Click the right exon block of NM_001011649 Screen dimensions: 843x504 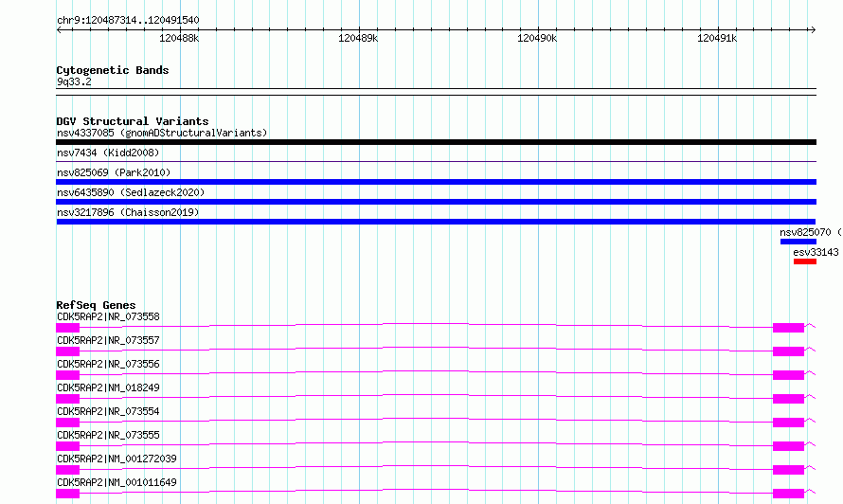[789, 494]
